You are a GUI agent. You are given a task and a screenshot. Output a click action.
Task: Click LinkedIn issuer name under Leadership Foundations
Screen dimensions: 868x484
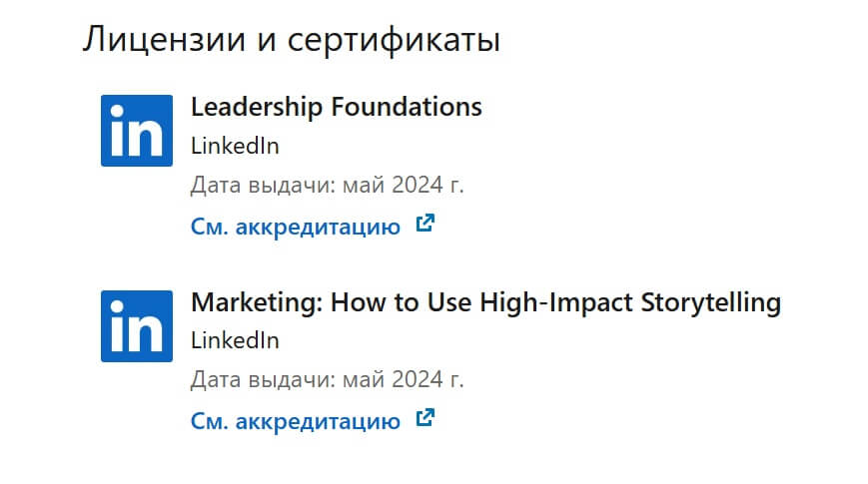pyautogui.click(x=235, y=146)
